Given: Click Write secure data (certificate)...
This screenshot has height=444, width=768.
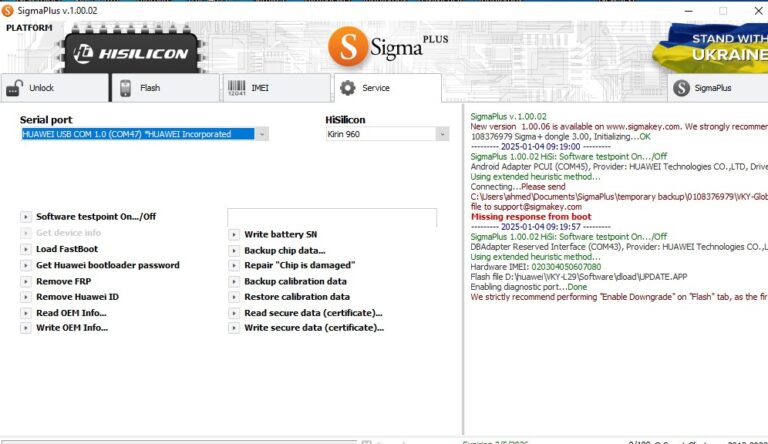Looking at the screenshot, I should 314,328.
